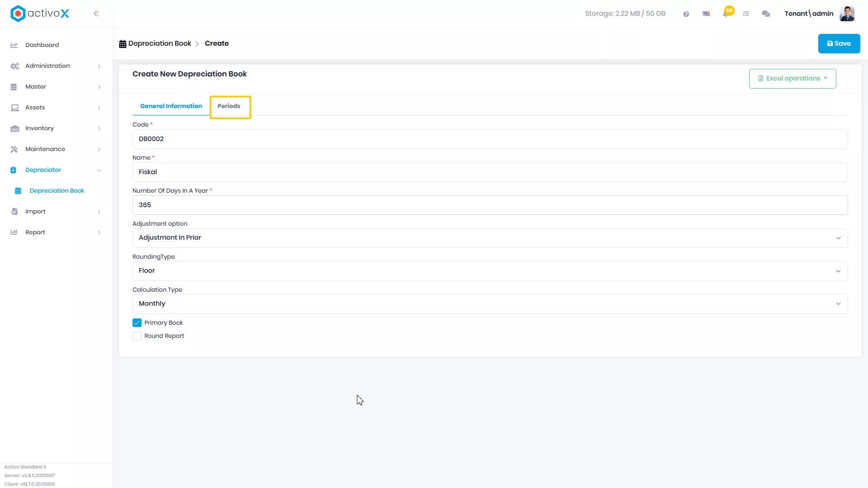Screen dimensions: 868x488
Task: Click the Server version text in footer
Action: tap(29, 476)
